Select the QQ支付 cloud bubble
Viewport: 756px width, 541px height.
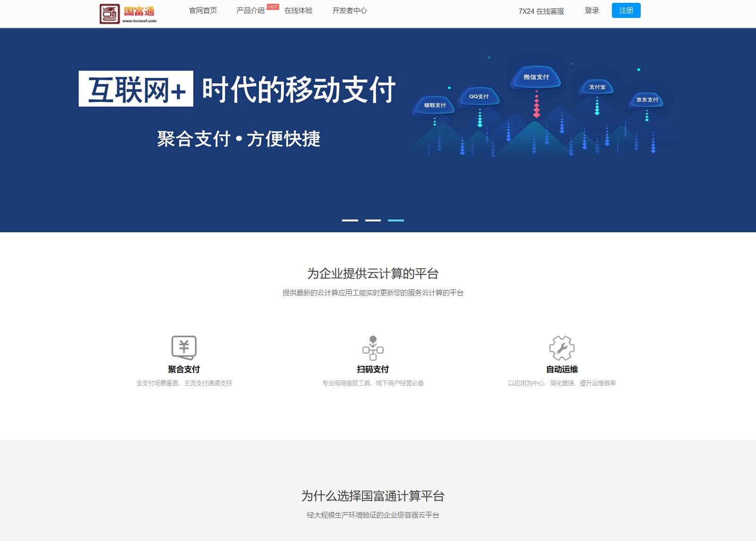click(479, 96)
